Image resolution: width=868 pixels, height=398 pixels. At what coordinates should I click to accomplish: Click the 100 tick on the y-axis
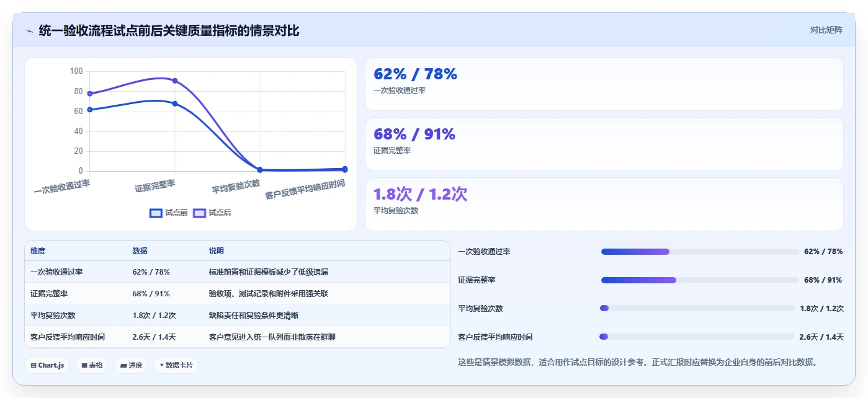click(76, 71)
